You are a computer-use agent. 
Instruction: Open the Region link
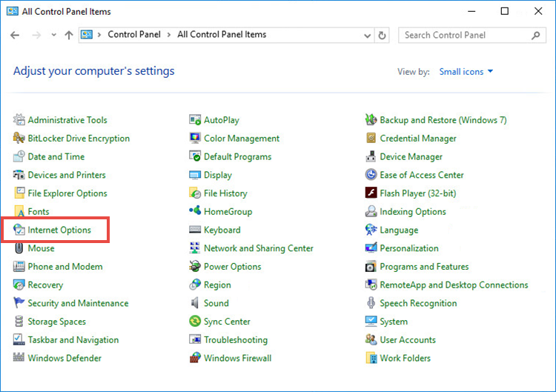tap(217, 285)
